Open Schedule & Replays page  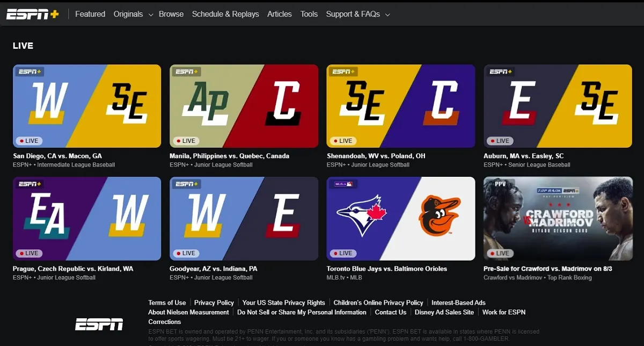[x=225, y=14]
